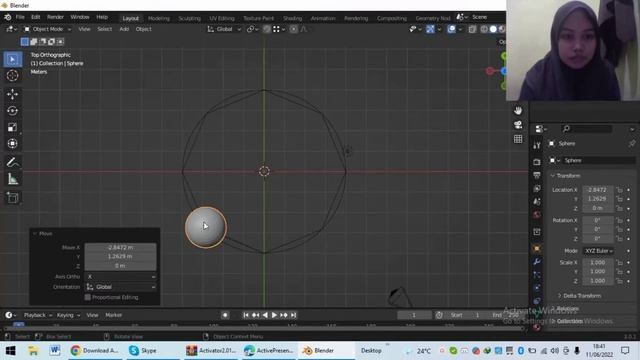Open XYZ Euler rotation mode dropdown
This screenshot has height=360, width=640.
(x=599, y=251)
